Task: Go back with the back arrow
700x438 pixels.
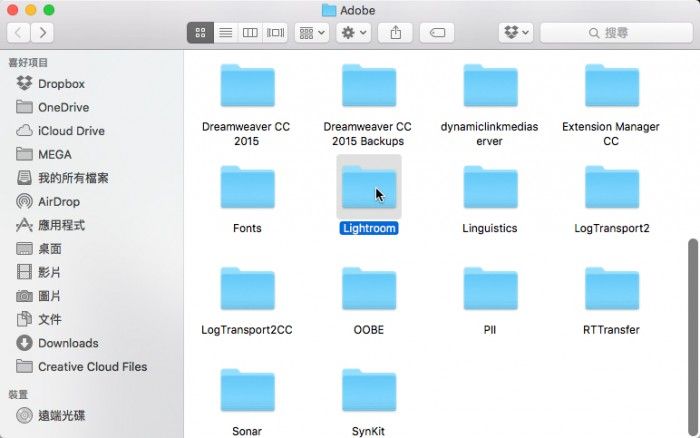Action: [18, 33]
